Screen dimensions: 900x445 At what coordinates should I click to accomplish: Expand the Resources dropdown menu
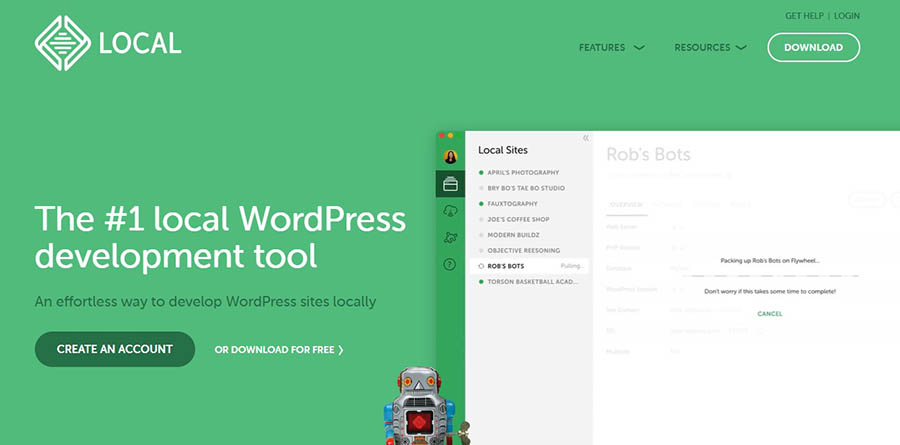(710, 47)
